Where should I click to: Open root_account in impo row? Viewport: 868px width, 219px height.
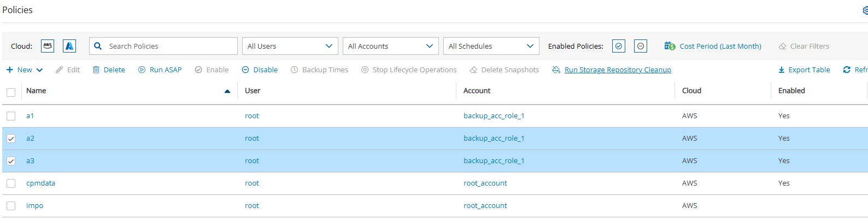coord(485,206)
